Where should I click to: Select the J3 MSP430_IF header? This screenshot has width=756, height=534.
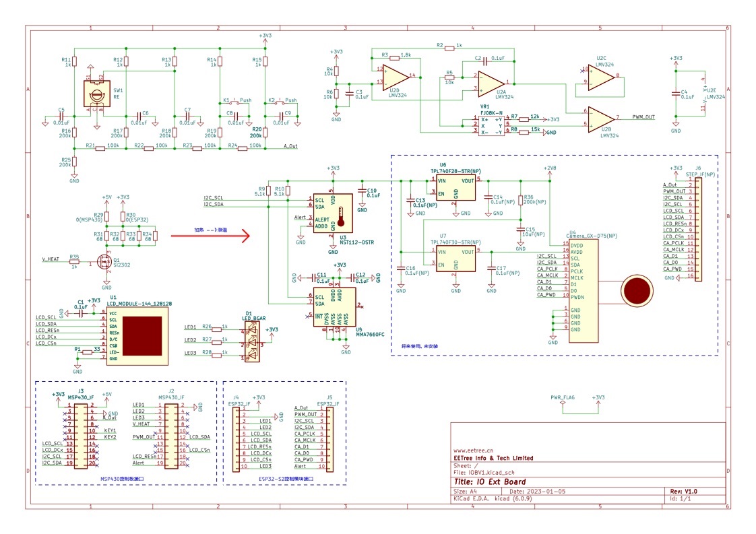(80, 435)
